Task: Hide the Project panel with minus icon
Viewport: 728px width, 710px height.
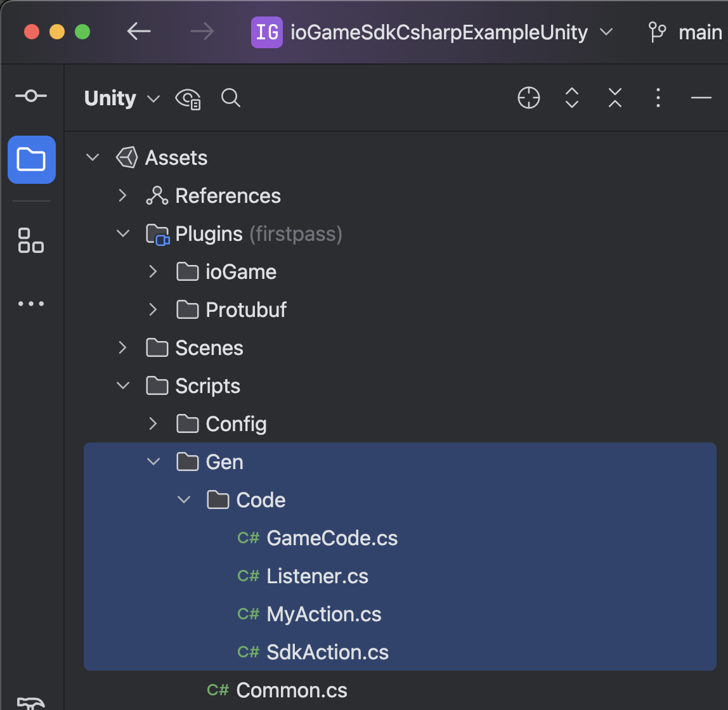Action: (x=701, y=98)
